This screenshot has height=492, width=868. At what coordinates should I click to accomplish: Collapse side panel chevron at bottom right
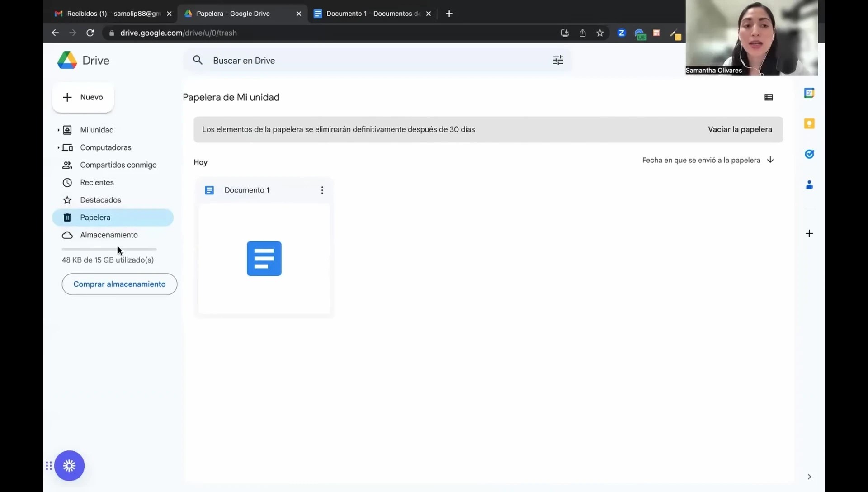(809, 477)
